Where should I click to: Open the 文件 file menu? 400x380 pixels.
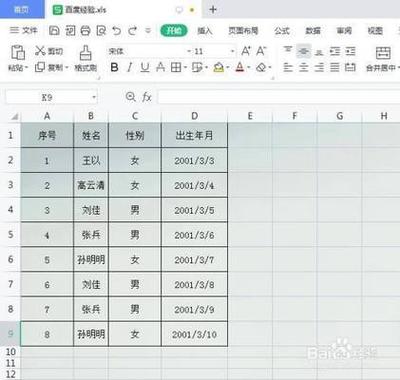[24, 31]
